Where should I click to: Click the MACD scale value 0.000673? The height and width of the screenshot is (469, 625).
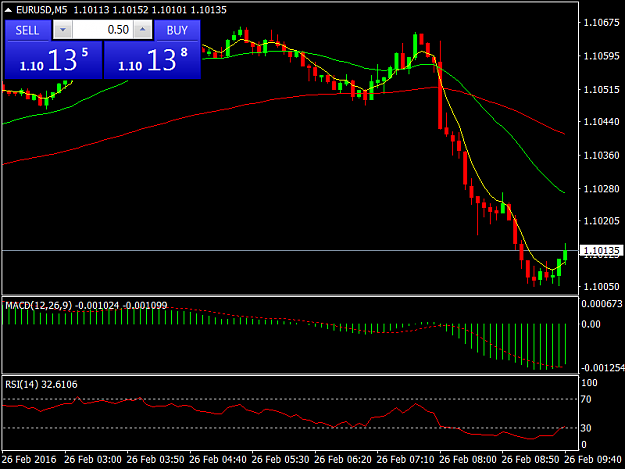coord(602,304)
